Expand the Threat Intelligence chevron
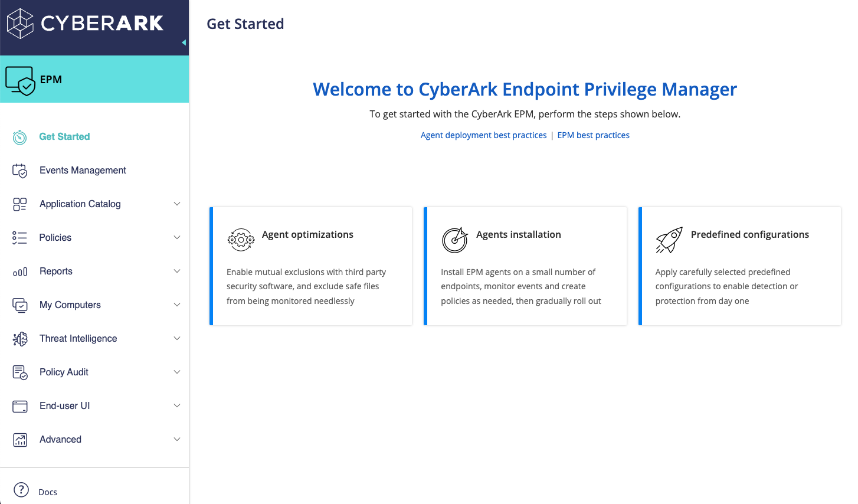The height and width of the screenshot is (504, 858). pos(177,338)
